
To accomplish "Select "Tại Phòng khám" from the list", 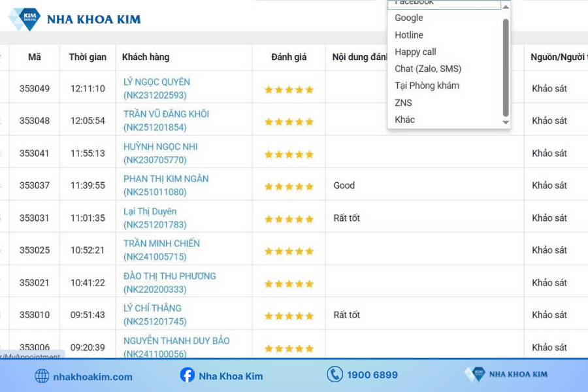I will tap(426, 85).
